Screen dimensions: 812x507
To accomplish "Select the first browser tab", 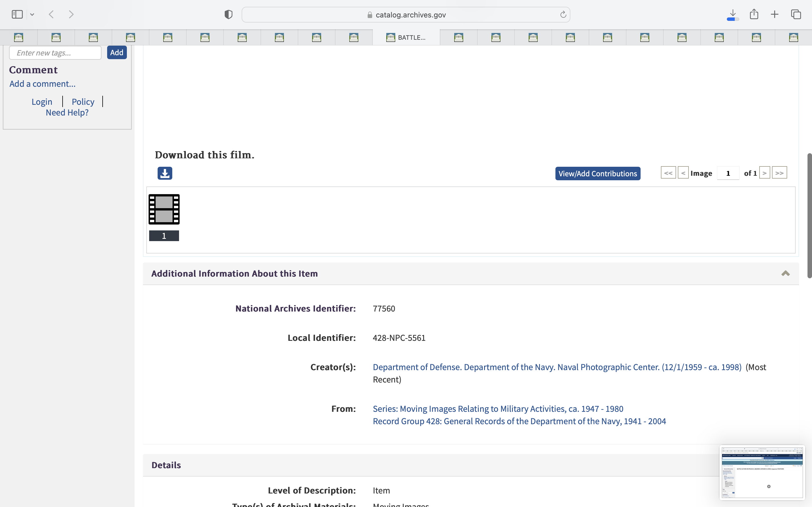I will pos(19,37).
